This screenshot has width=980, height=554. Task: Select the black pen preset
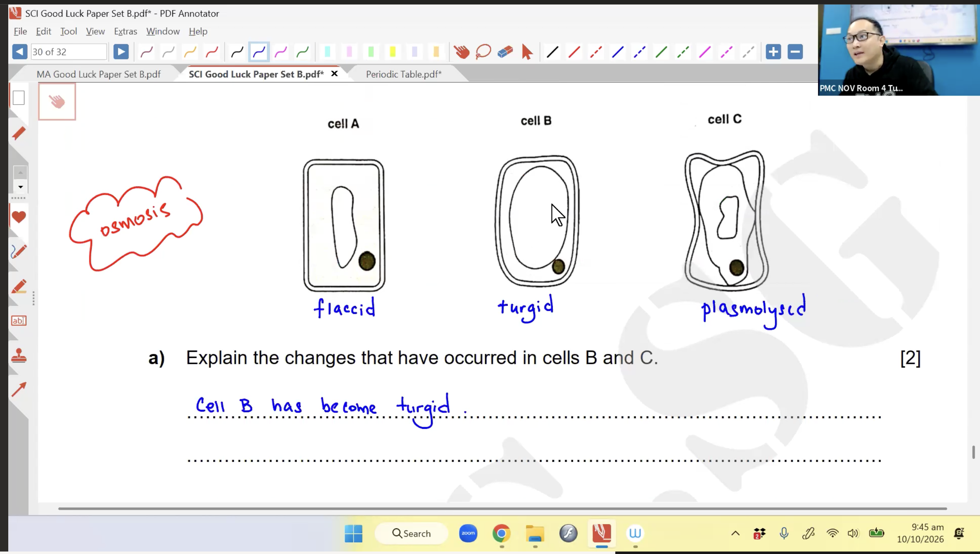coord(237,52)
